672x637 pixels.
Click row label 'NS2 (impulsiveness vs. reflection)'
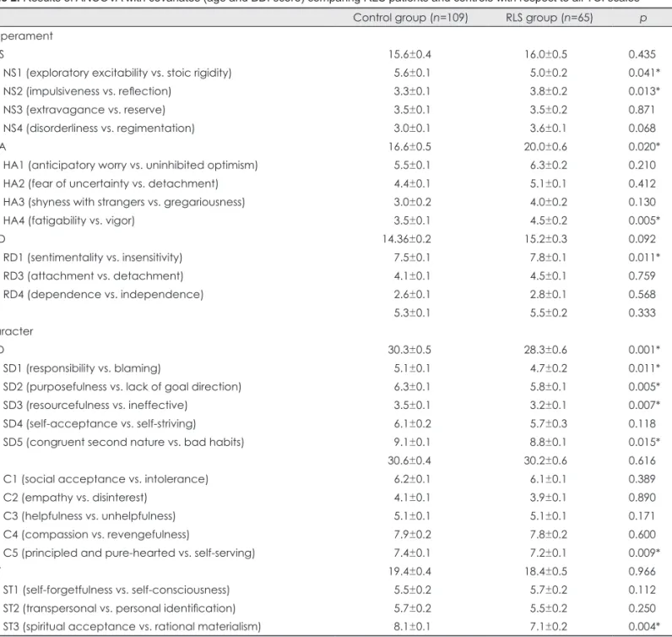tap(87, 91)
